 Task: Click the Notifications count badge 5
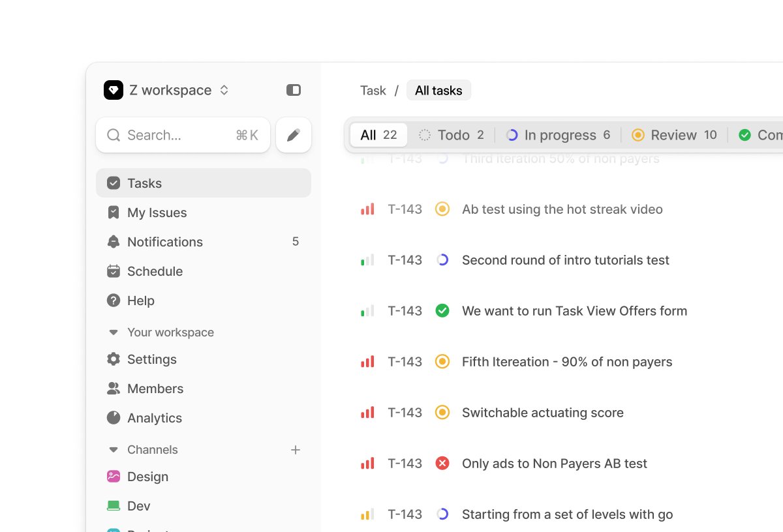click(x=296, y=242)
